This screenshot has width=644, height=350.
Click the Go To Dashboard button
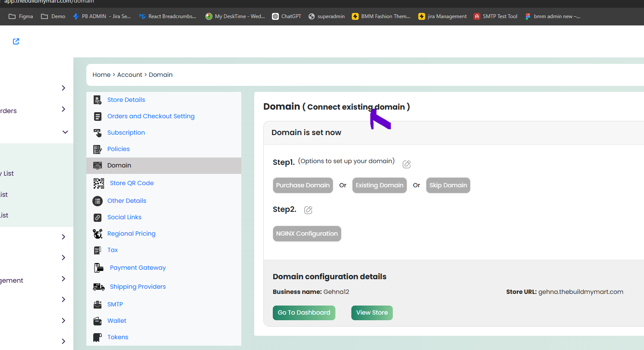click(304, 312)
